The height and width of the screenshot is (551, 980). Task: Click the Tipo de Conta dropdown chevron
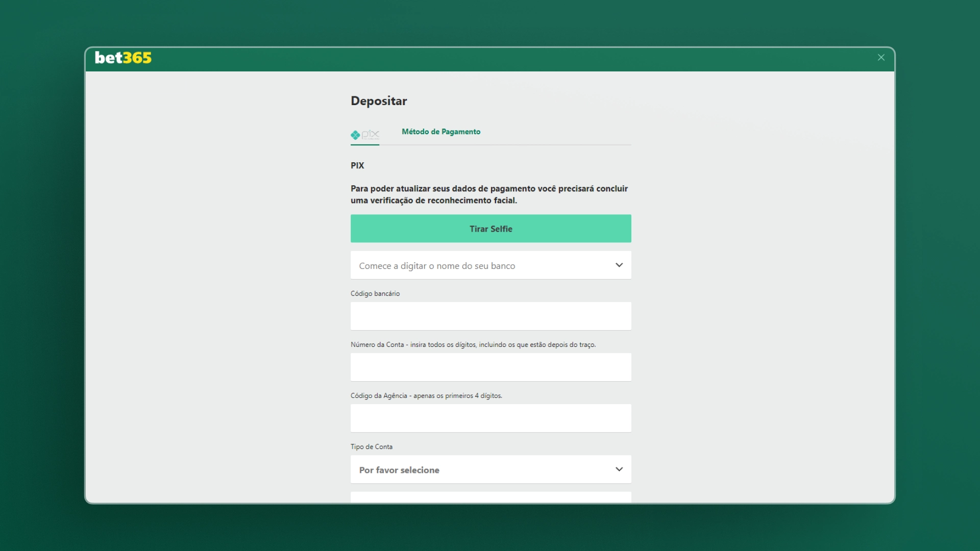(x=619, y=469)
